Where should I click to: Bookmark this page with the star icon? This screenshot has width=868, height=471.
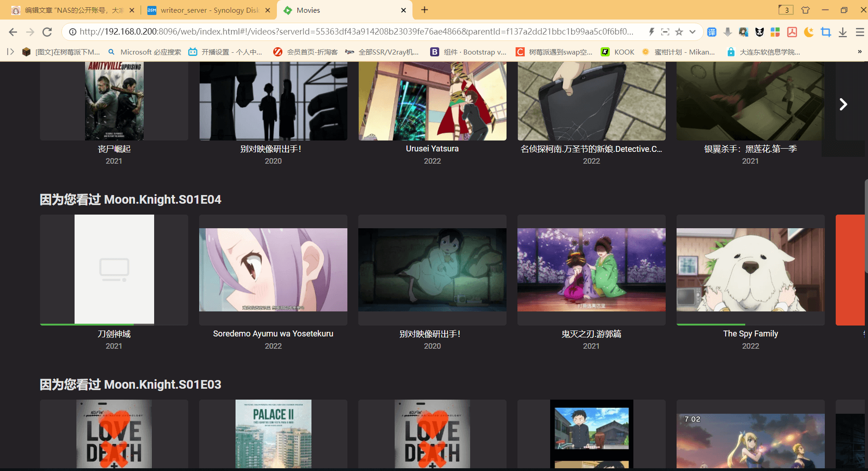(679, 32)
